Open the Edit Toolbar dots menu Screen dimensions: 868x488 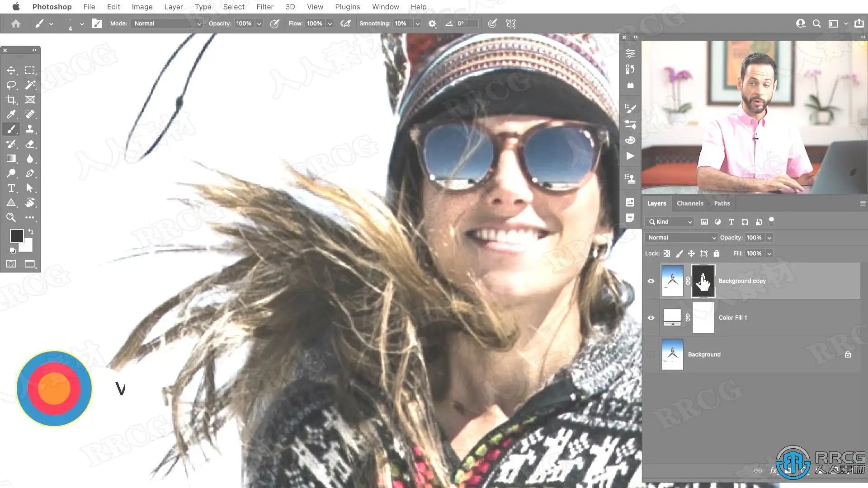30,217
